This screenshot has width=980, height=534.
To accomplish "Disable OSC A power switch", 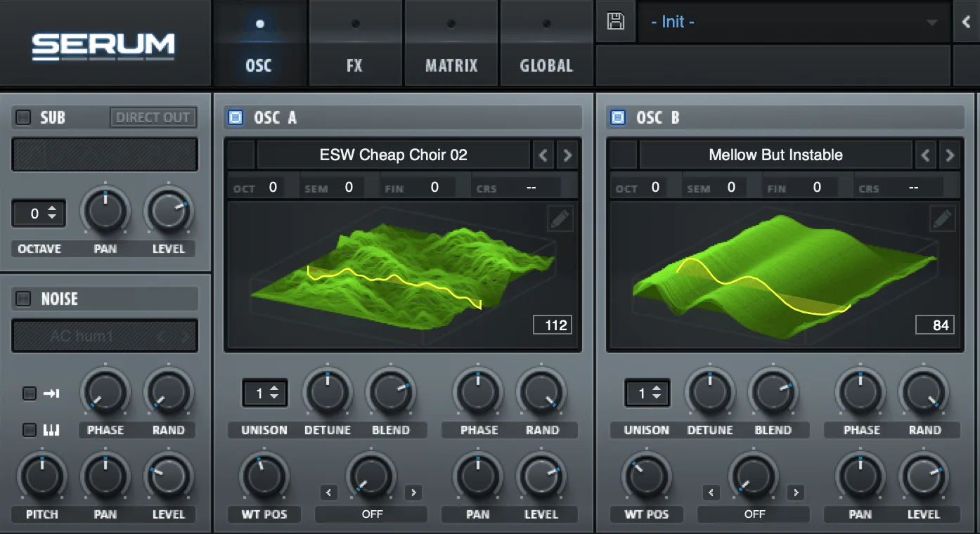I will tap(236, 117).
